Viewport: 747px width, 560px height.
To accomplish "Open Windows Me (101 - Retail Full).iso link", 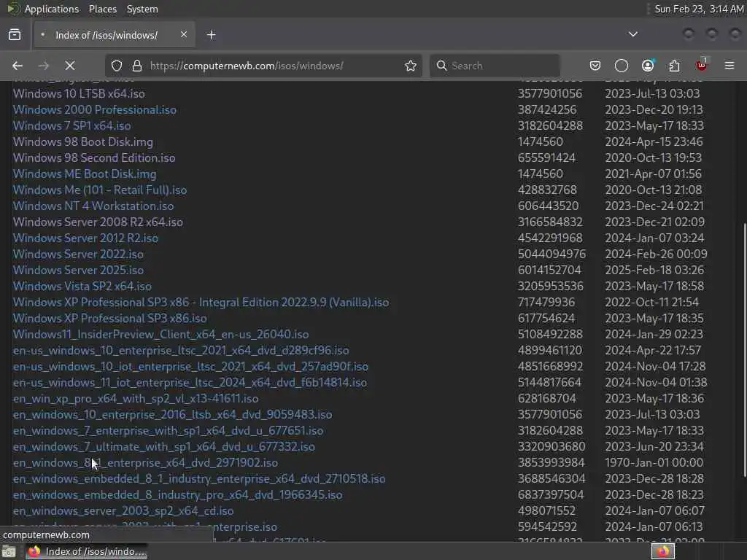I will pos(100,190).
